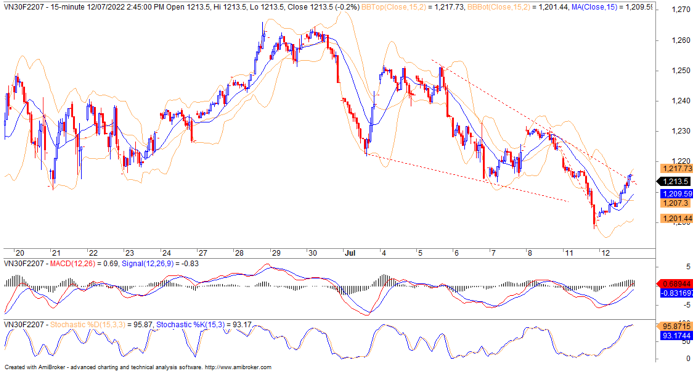Click the BBBot value label 1,201.44
The height and width of the screenshot is (371, 700).
coord(677,219)
